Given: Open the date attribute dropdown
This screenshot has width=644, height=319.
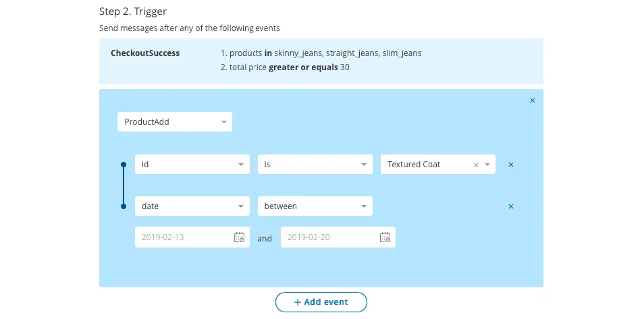Looking at the screenshot, I should click(x=192, y=206).
